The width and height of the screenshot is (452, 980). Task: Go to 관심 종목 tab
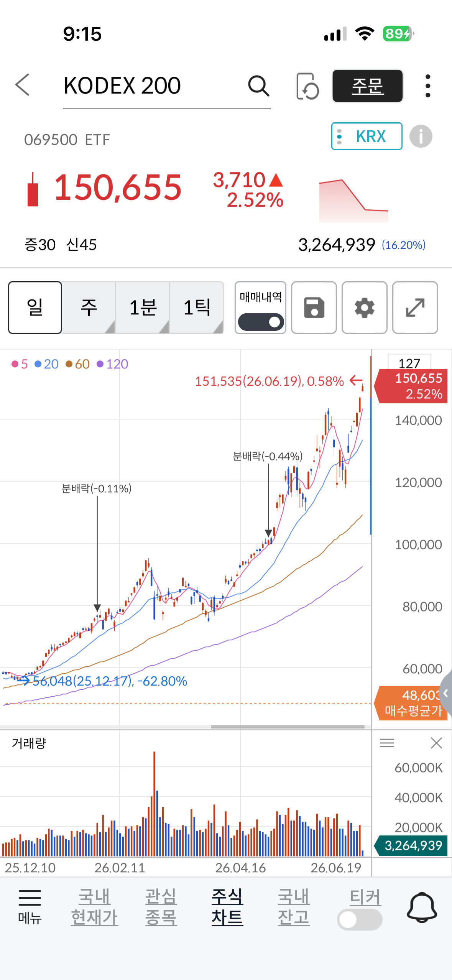161,907
